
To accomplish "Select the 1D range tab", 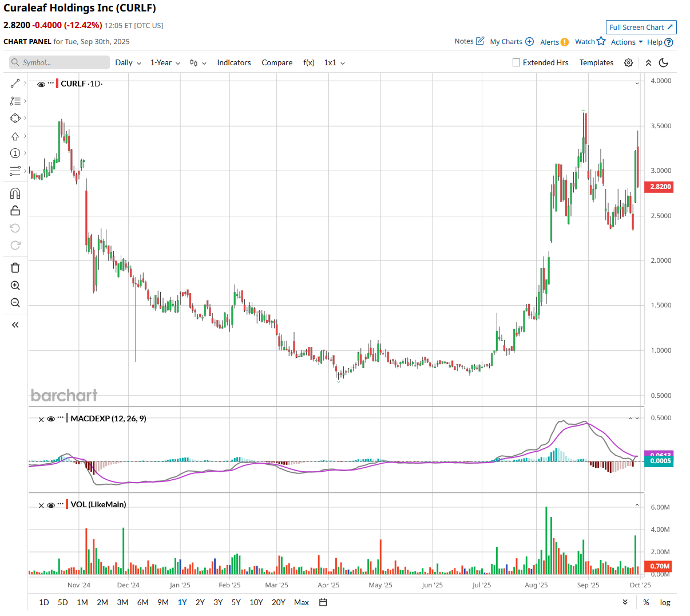I will click(44, 602).
